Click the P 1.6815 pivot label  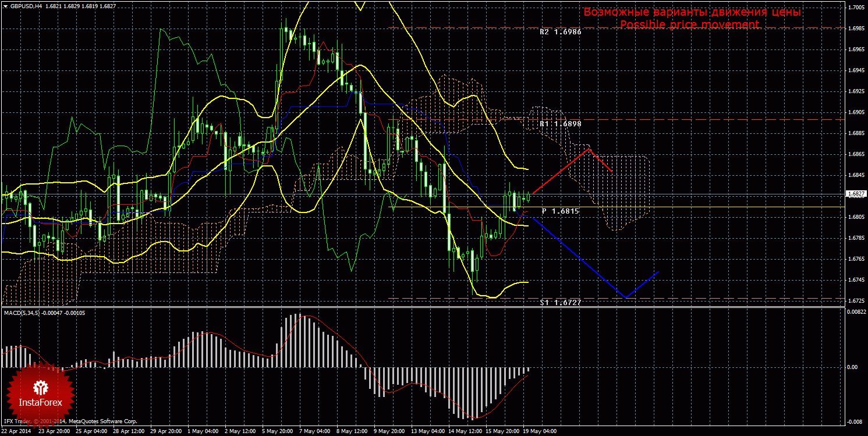pos(560,211)
